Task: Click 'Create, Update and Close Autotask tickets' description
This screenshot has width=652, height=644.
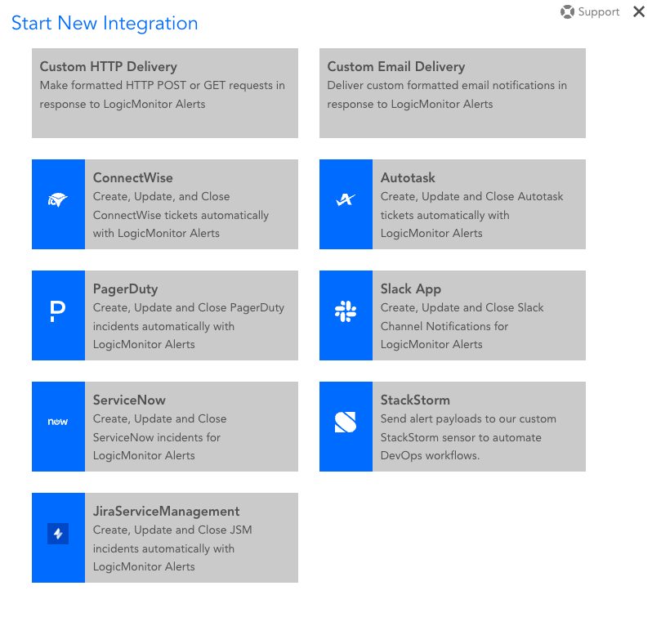Action: 472,215
